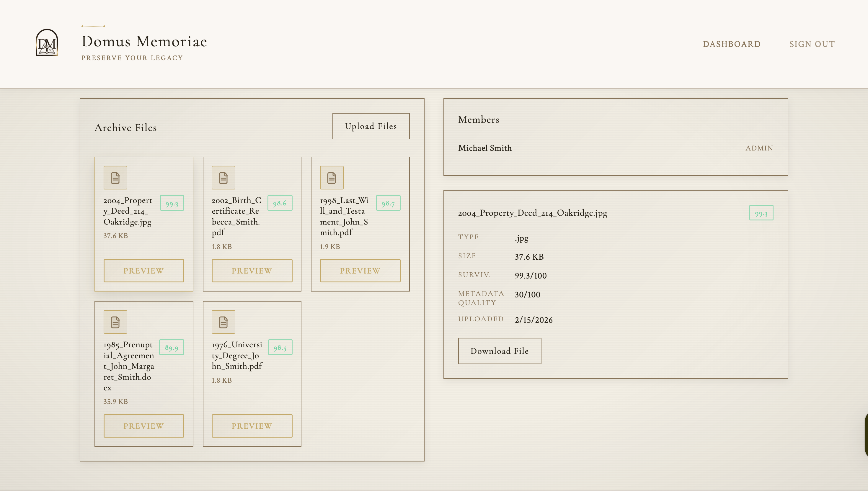Click the Domus Memoriae site title
This screenshot has height=491, width=868.
(x=144, y=42)
